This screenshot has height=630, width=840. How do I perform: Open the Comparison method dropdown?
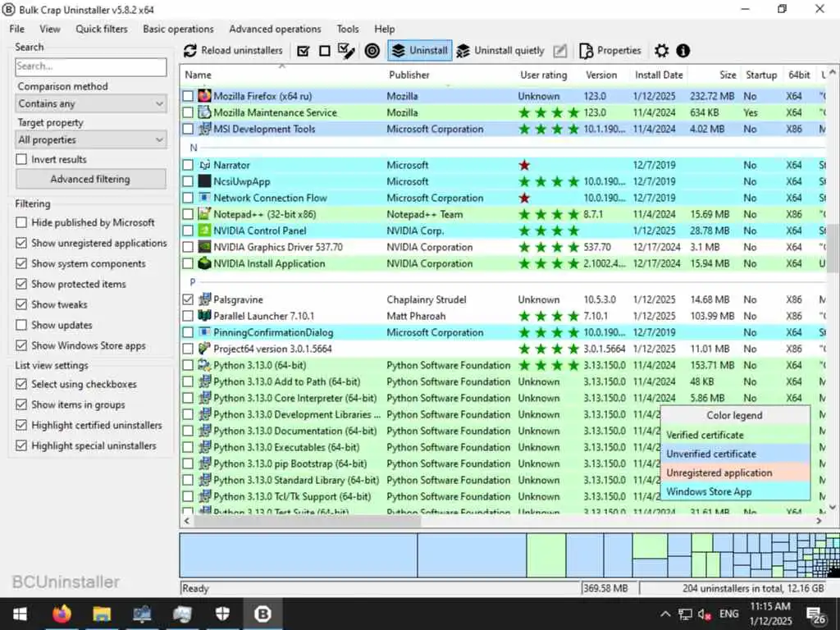(x=91, y=103)
